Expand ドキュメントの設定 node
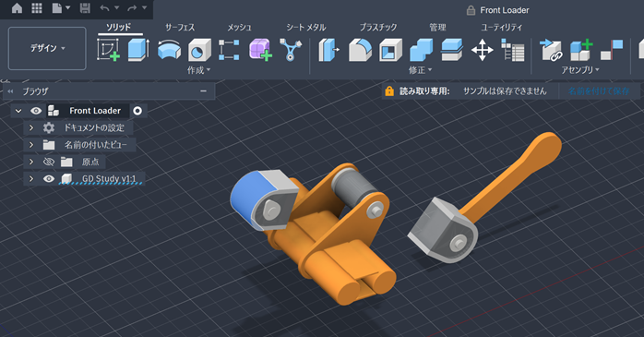Viewport: 644px width, 337px height. [x=30, y=127]
